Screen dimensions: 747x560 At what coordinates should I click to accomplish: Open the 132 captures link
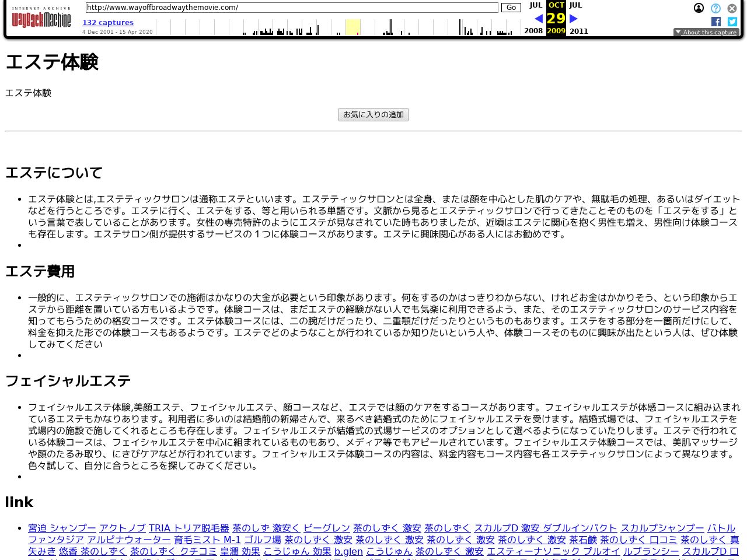108,23
